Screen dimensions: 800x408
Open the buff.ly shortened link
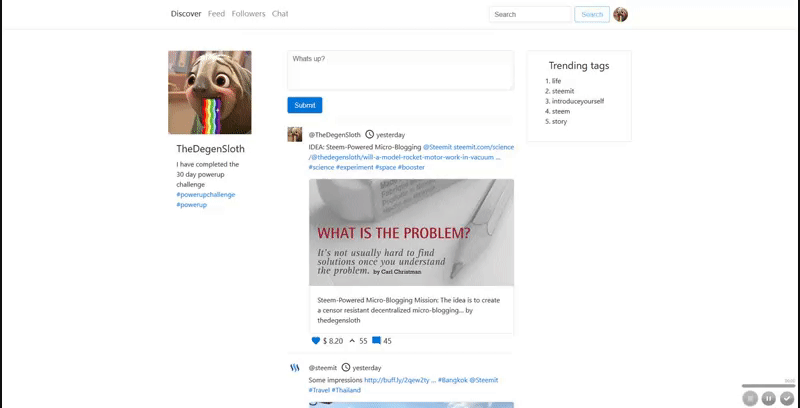(x=400, y=380)
